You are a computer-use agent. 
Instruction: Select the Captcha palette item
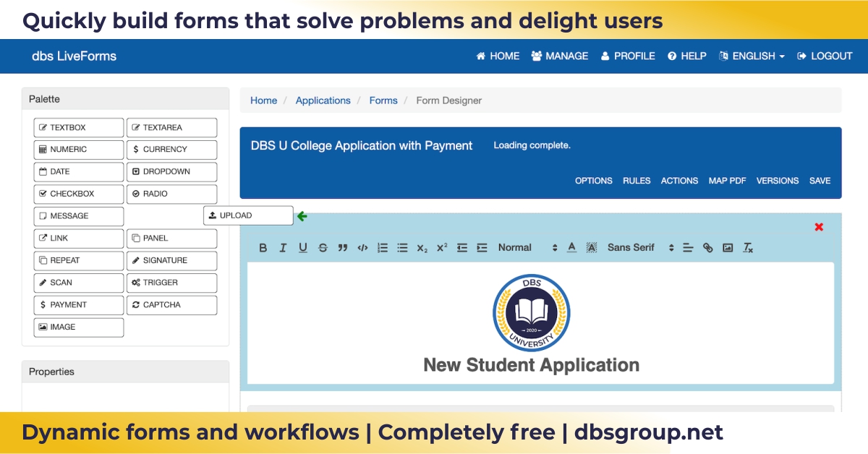(x=172, y=305)
